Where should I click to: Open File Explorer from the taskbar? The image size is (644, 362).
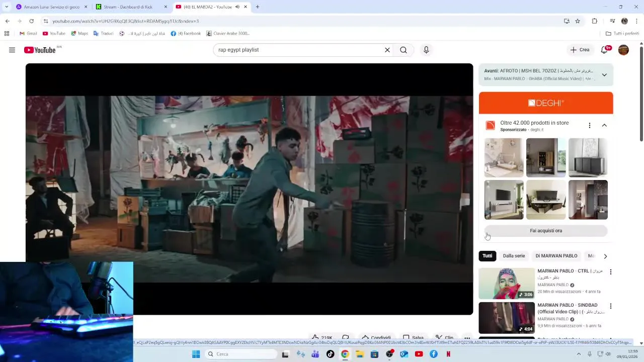pos(360,354)
